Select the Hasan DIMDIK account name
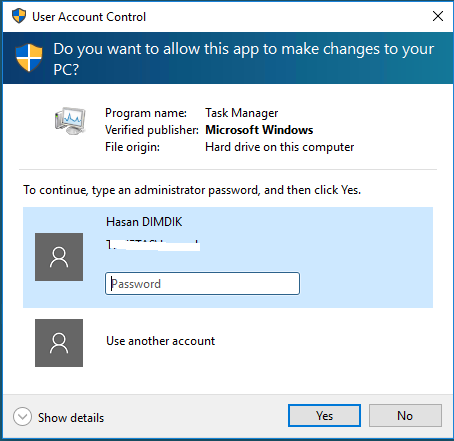This screenshot has width=454, height=441. 144,222
